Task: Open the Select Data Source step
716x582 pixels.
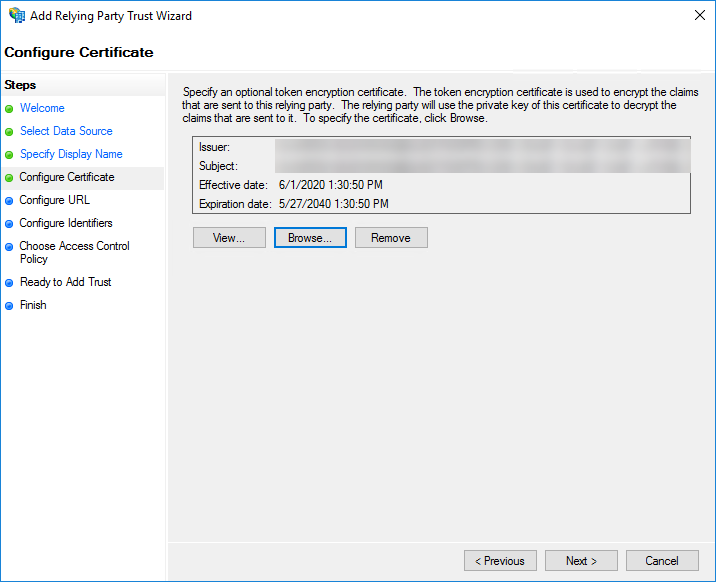Action: tap(66, 131)
